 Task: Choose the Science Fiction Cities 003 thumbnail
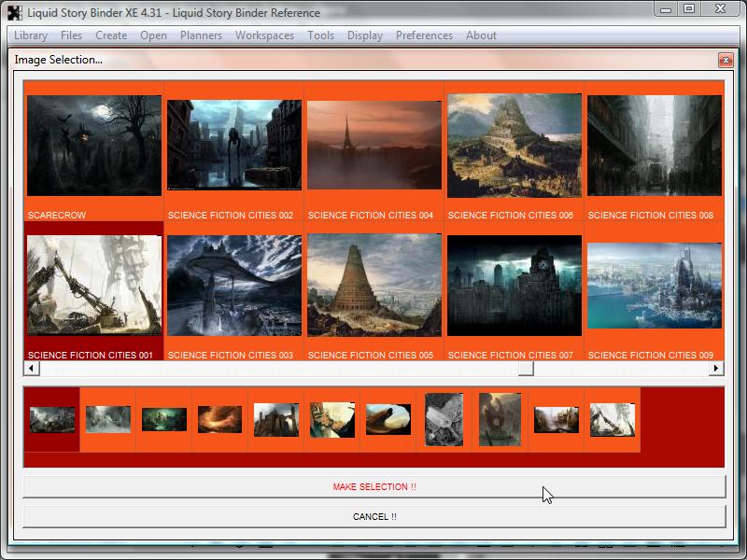click(233, 286)
